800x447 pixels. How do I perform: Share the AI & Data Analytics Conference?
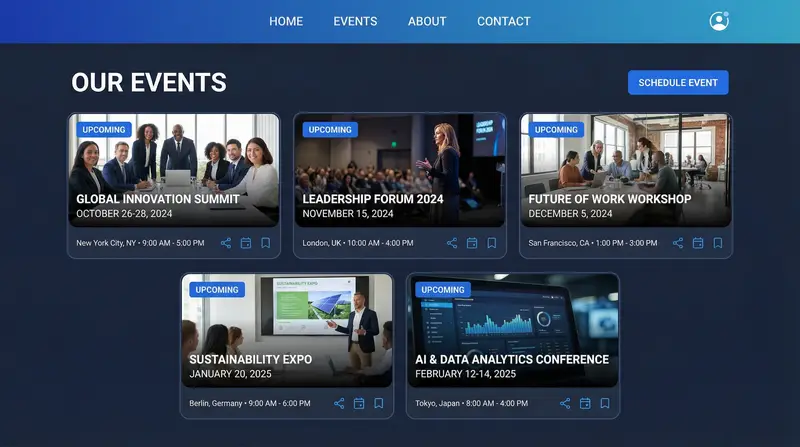(x=565, y=403)
